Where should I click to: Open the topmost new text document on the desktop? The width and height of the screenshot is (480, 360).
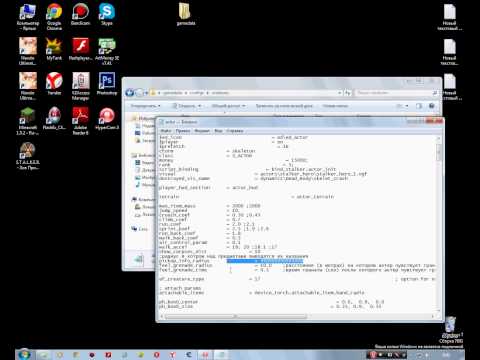(x=449, y=17)
